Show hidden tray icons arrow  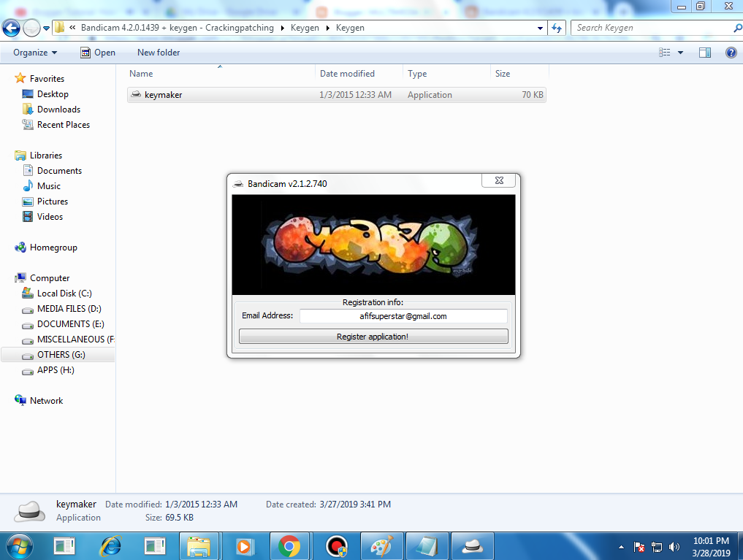click(621, 547)
